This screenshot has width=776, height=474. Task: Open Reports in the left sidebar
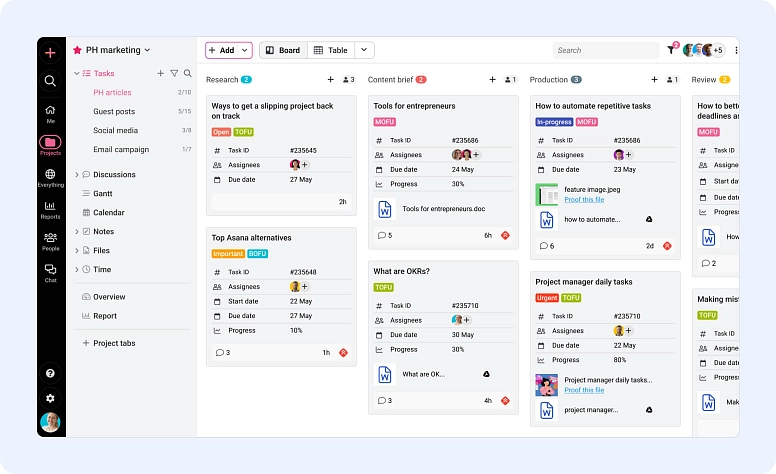(50, 209)
